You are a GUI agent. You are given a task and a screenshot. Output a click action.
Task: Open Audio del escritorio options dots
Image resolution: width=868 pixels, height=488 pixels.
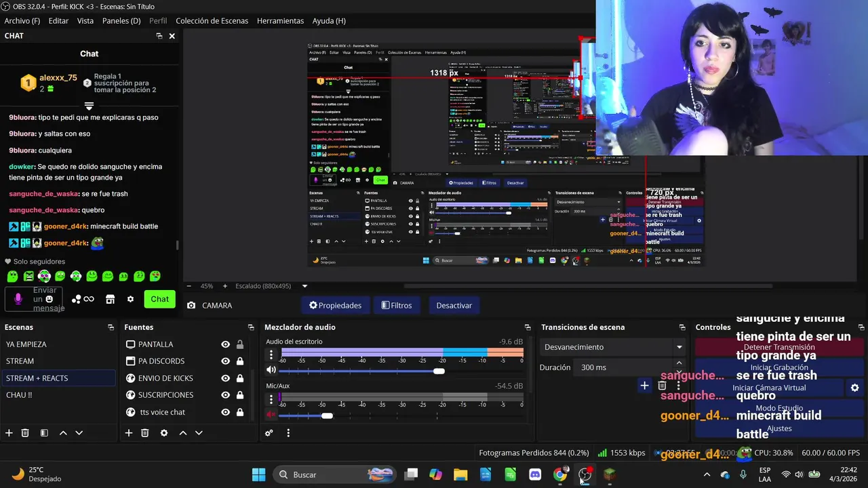(x=271, y=354)
